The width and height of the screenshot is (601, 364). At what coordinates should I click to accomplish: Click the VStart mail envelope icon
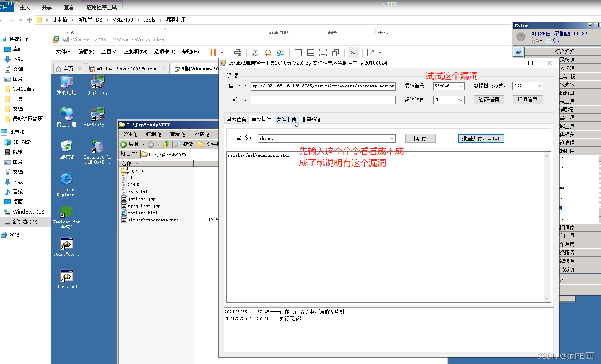click(549, 41)
